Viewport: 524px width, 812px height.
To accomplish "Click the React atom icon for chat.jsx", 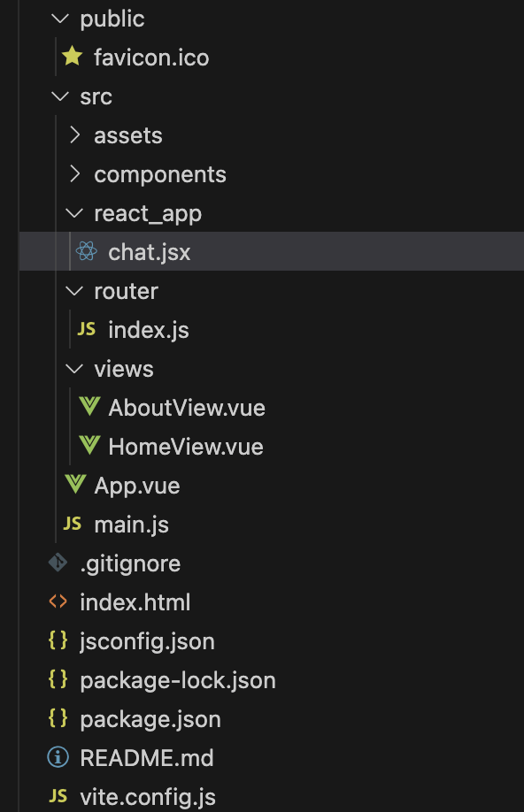I will (x=86, y=251).
